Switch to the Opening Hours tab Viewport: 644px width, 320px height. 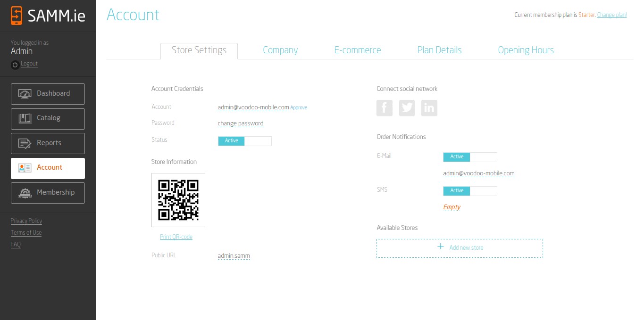pyautogui.click(x=526, y=50)
